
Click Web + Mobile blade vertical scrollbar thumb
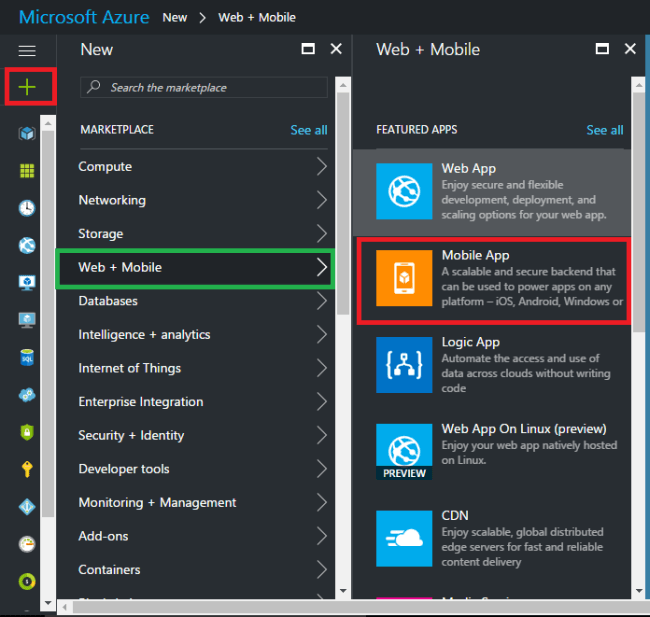639,211
